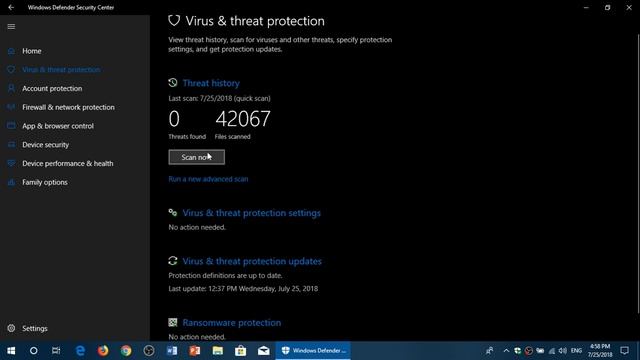Select Home in the sidebar
Image resolution: width=640 pixels, height=360 pixels.
[32, 51]
